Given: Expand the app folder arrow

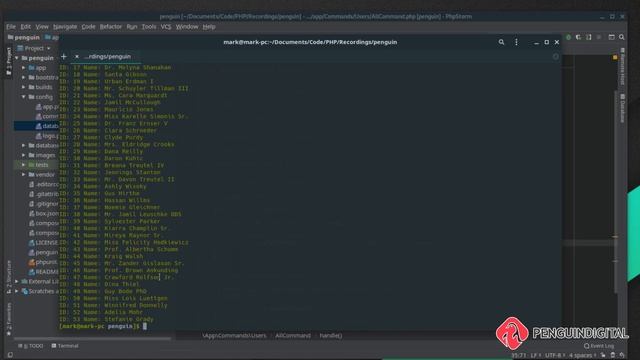Looking at the screenshot, I should 24,68.
